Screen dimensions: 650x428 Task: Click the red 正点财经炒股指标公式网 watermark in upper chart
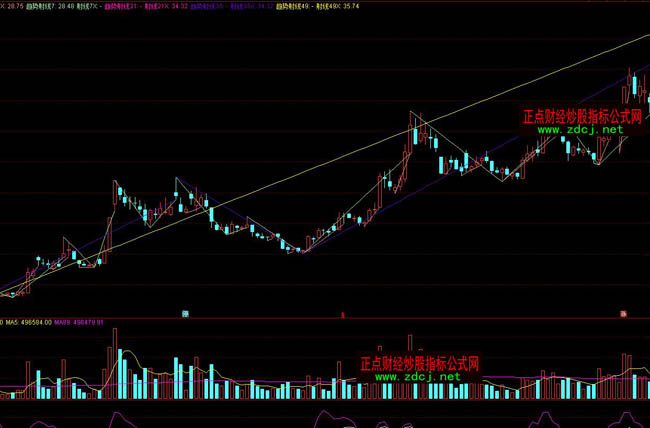tap(583, 117)
